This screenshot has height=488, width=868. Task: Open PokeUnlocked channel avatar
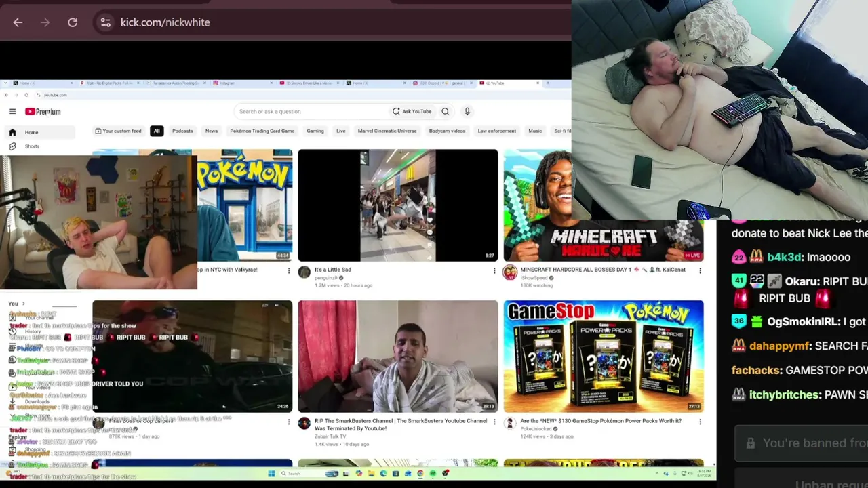coord(510,424)
